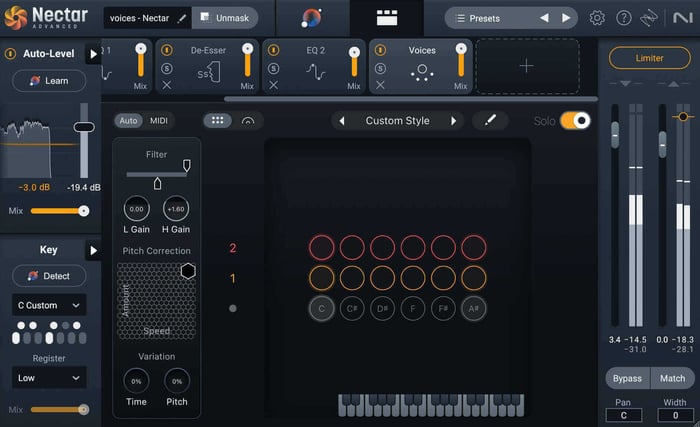This screenshot has height=427, width=700.
Task: Switch Voices to grid view icon
Action: (x=217, y=121)
